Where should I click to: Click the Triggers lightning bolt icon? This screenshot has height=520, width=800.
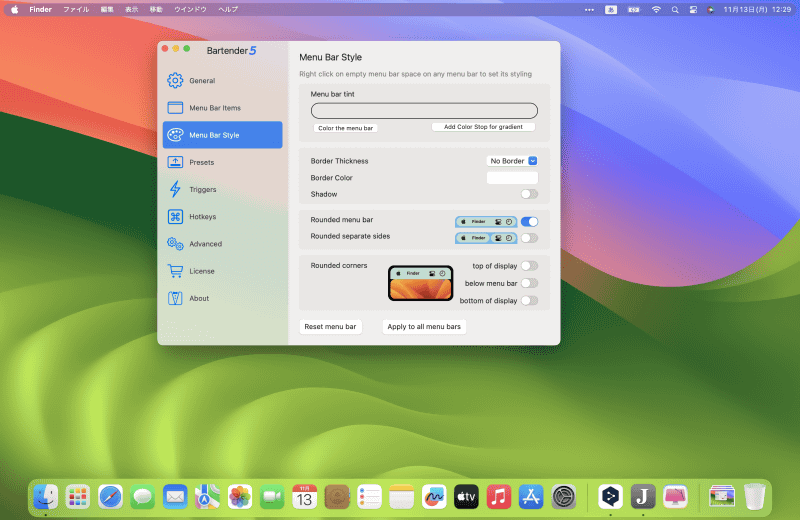tap(175, 189)
